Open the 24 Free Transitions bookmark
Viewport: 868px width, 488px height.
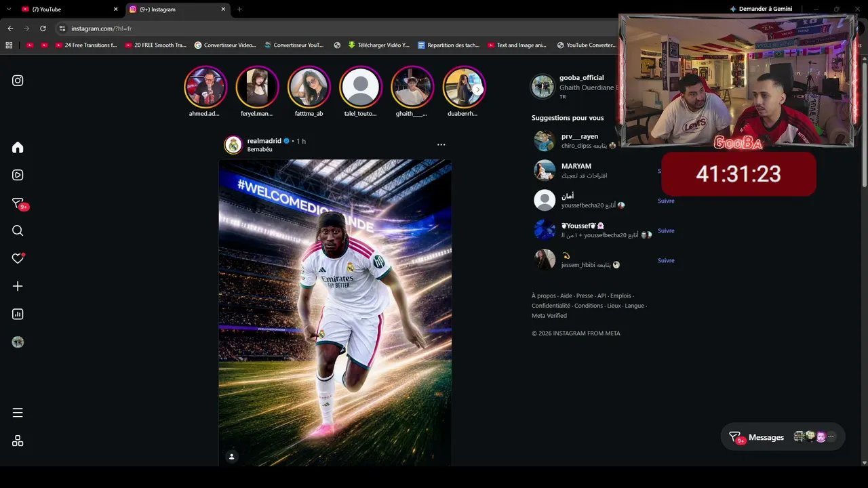(x=86, y=45)
